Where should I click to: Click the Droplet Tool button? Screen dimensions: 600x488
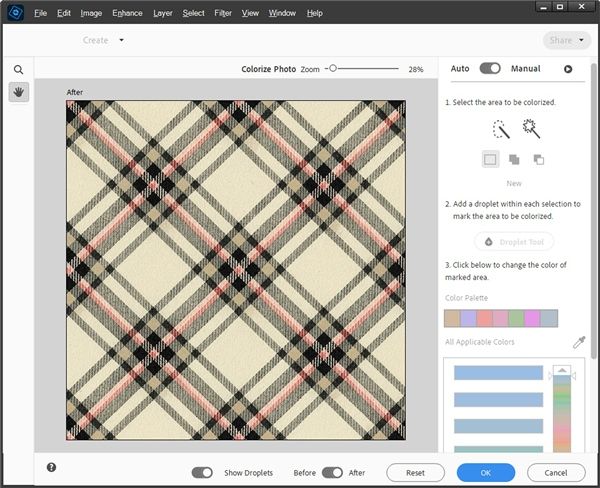pos(514,242)
